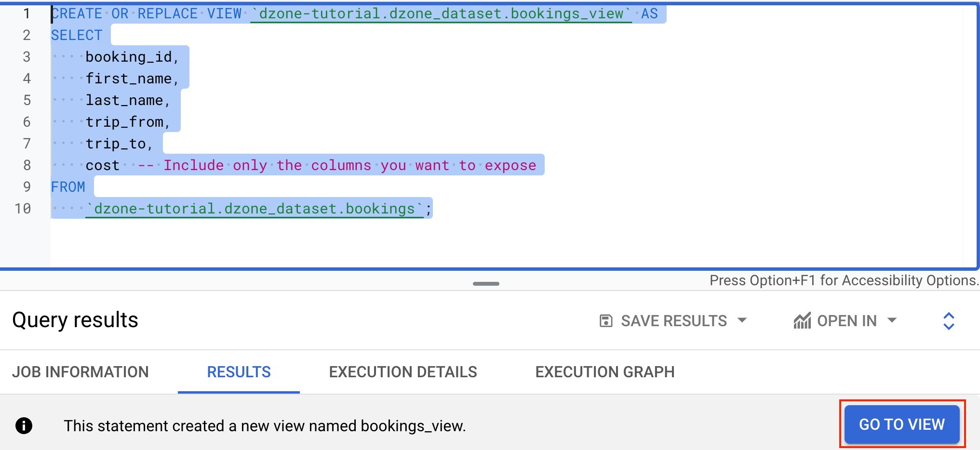Click the SAVE RESULTS disk icon
980x450 pixels.
point(606,320)
